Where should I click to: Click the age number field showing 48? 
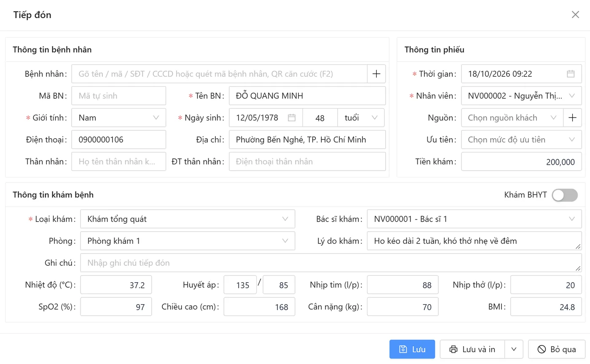pyautogui.click(x=320, y=118)
